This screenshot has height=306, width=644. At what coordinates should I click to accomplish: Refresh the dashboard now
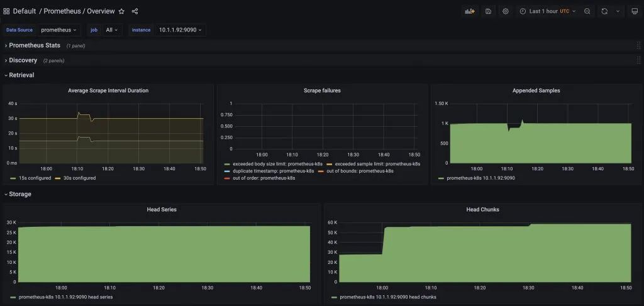604,11
